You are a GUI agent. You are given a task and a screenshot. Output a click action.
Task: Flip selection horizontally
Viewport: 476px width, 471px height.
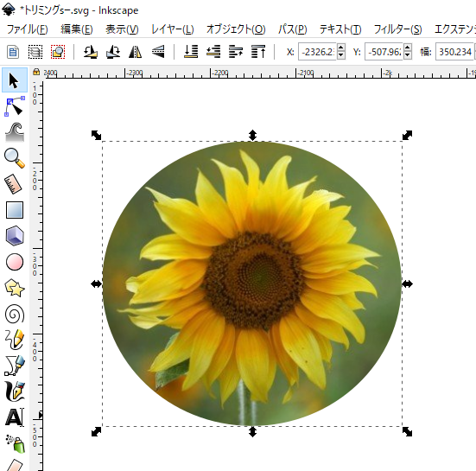(x=136, y=52)
